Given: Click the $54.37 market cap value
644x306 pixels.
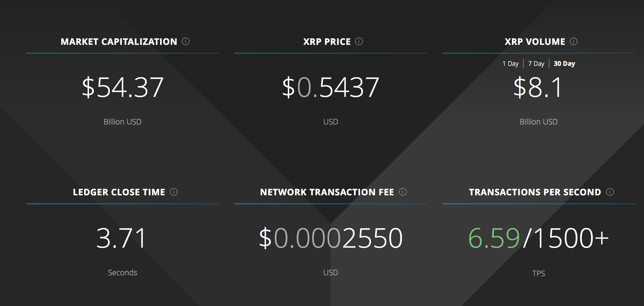Looking at the screenshot, I should (123, 87).
